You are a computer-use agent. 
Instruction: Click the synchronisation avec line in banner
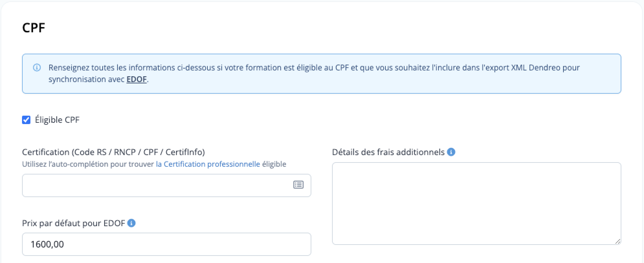98,79
